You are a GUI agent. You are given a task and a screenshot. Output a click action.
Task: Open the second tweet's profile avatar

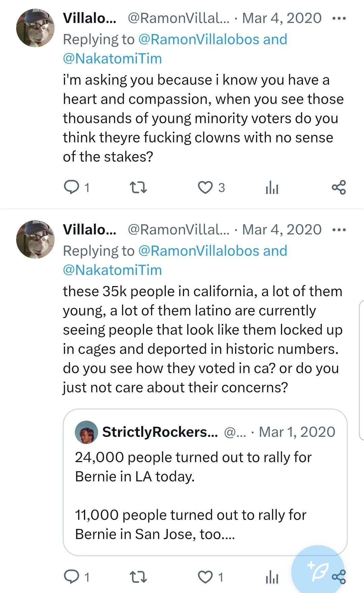coord(35,239)
